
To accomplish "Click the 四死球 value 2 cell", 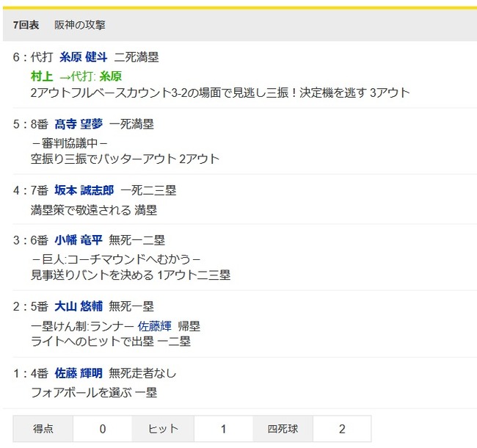I will tap(342, 429).
